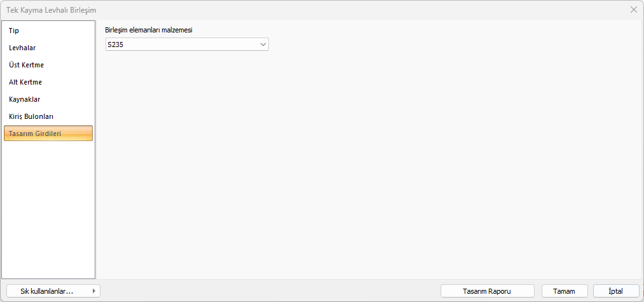Expand the material dropdown chevron arrow

pos(263,45)
